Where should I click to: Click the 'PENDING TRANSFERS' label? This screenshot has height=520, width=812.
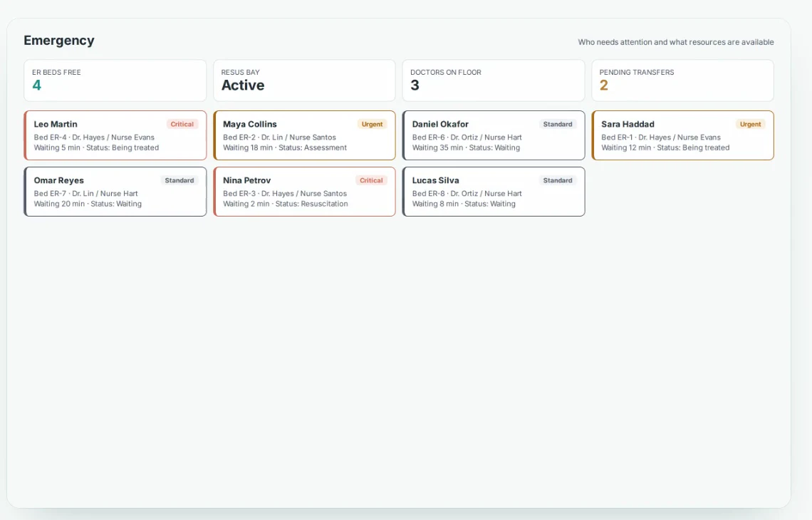click(x=637, y=73)
